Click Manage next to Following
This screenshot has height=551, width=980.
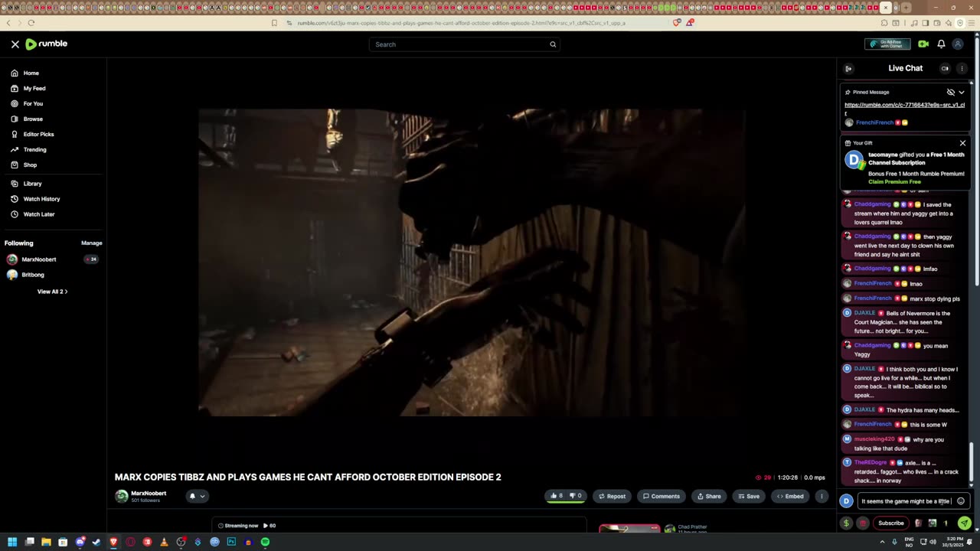[91, 243]
